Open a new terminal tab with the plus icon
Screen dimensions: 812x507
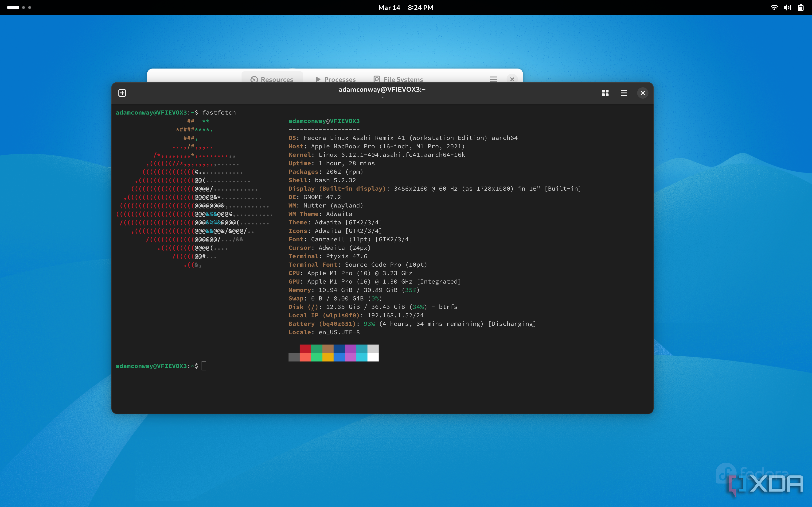122,93
